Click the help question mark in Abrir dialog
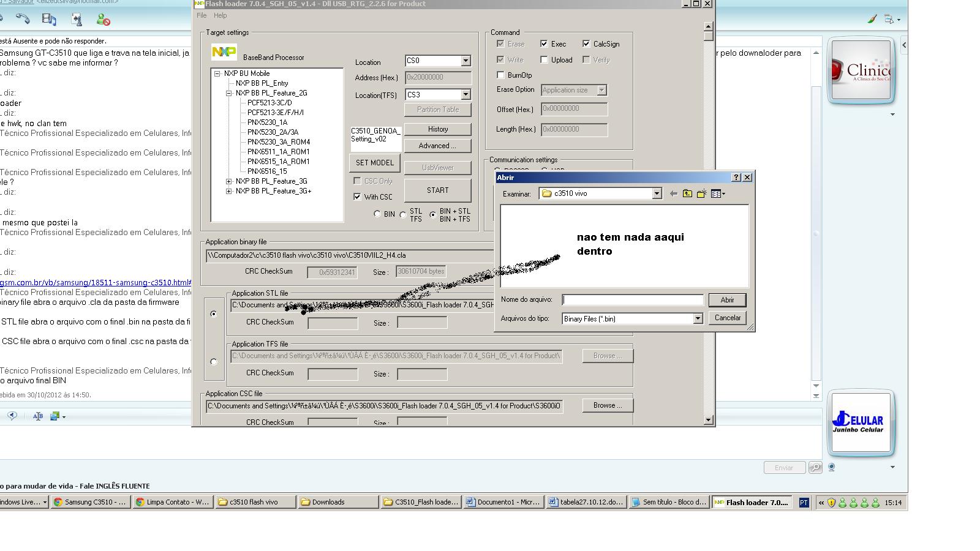The height and width of the screenshot is (551, 980). pos(736,177)
